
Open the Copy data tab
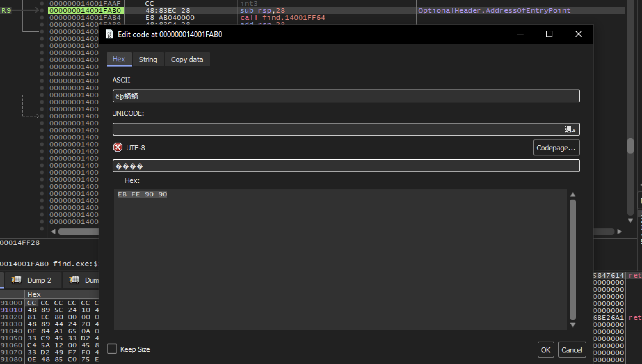[x=187, y=59]
